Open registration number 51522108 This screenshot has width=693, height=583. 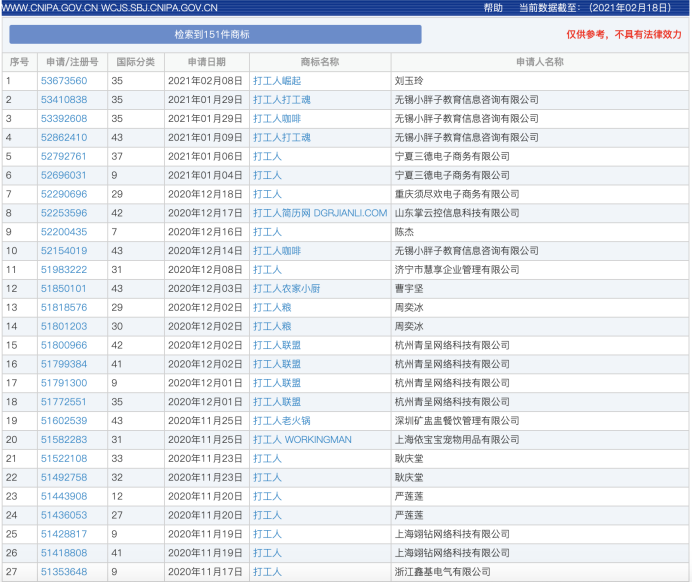pos(64,459)
